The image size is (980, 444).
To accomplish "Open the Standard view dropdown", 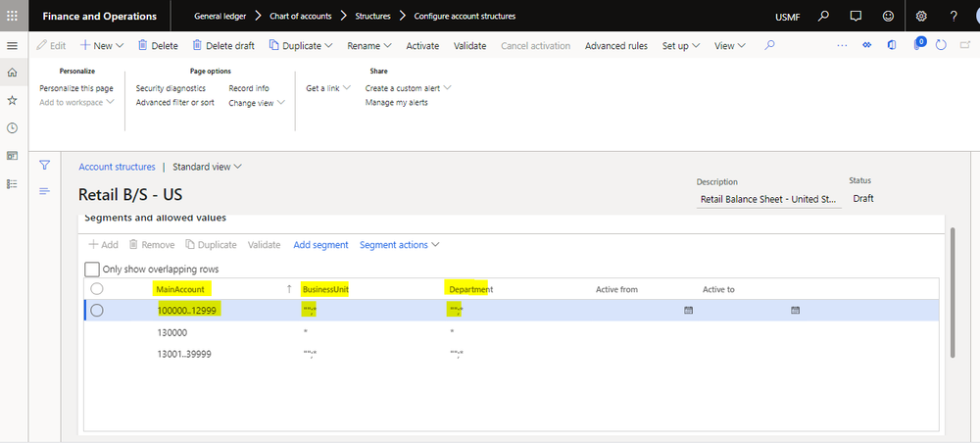I will [207, 167].
